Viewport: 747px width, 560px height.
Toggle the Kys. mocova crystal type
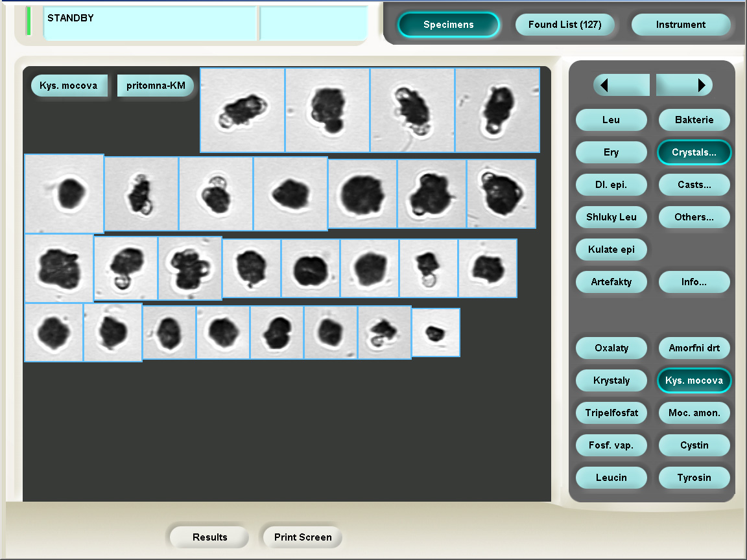694,380
